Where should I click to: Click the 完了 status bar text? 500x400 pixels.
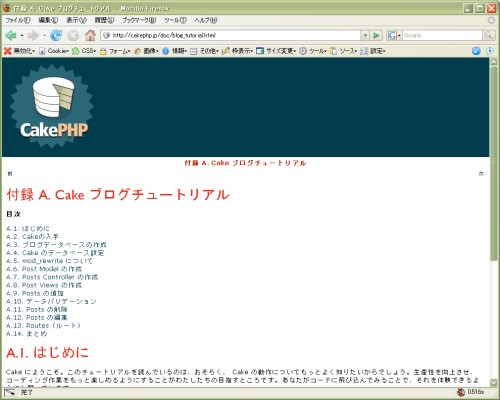click(x=27, y=392)
